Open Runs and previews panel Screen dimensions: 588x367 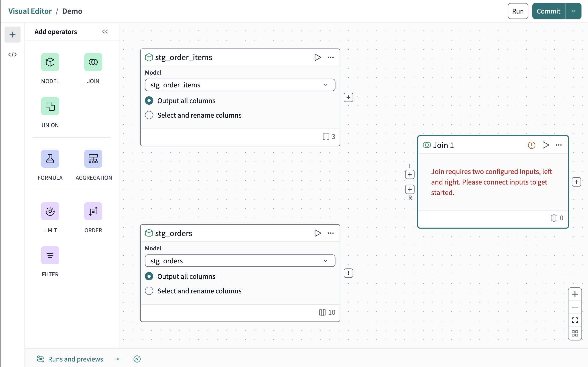(x=69, y=359)
